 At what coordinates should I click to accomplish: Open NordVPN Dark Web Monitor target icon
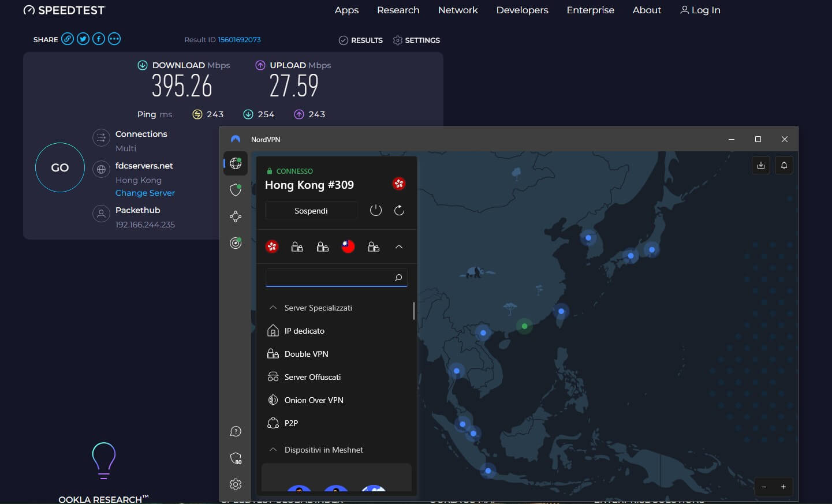(x=236, y=243)
